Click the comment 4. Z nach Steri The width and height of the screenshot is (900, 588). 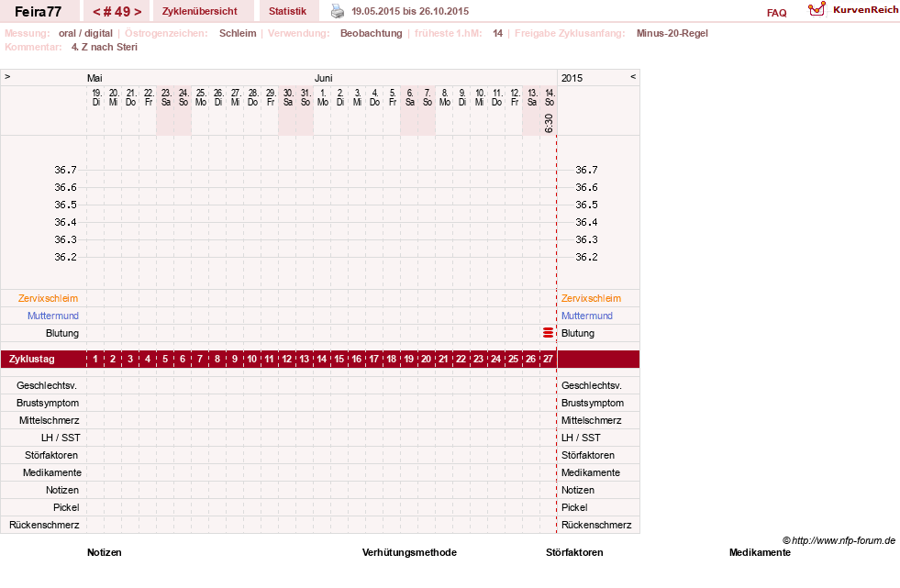(x=105, y=47)
